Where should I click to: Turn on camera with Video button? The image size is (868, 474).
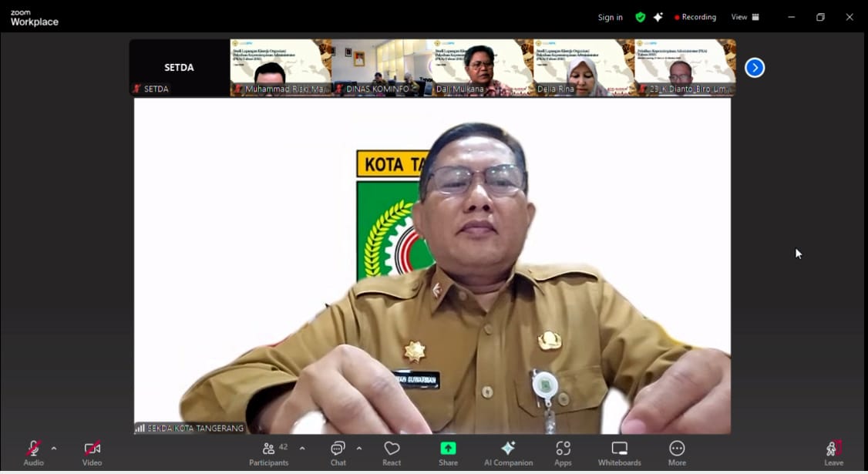pos(92,453)
